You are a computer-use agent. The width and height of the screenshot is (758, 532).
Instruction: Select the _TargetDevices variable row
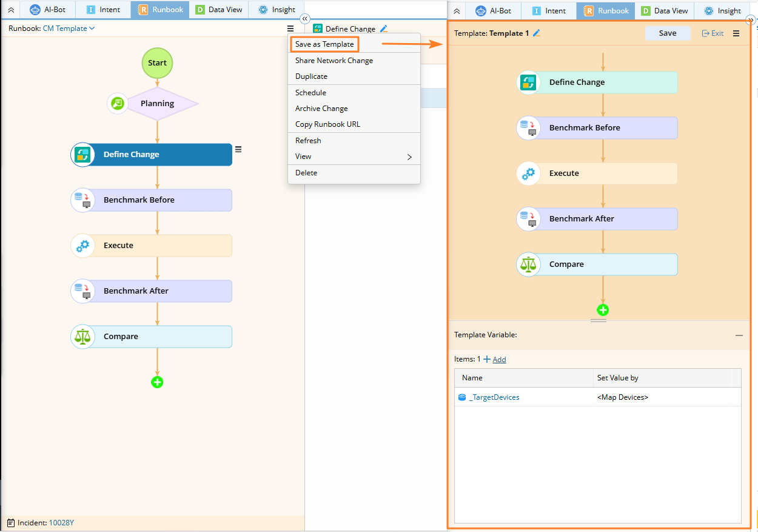[494, 397]
